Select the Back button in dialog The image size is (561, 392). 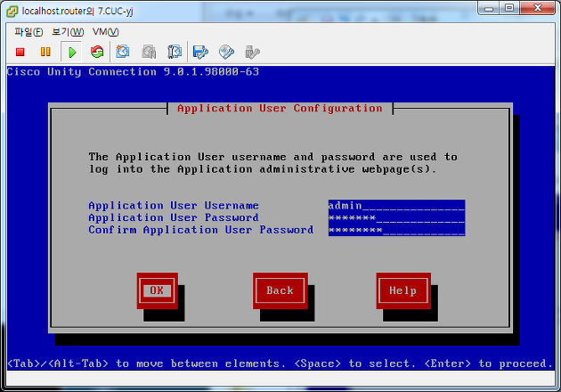point(280,290)
